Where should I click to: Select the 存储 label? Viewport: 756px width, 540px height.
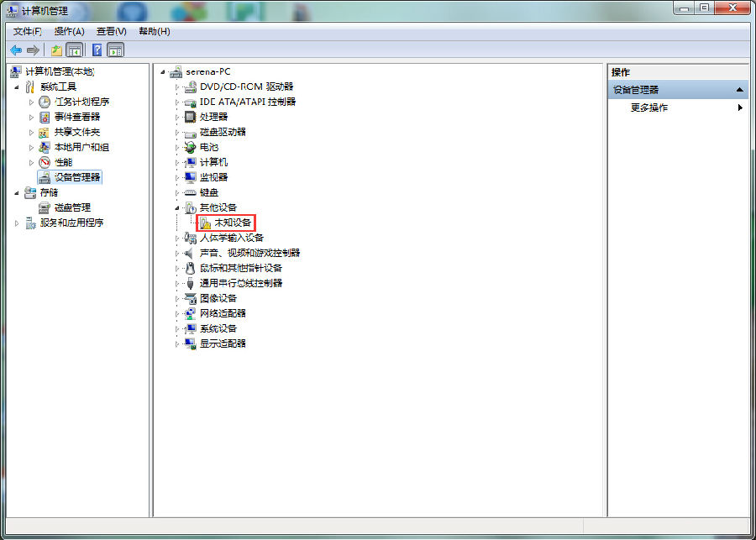pos(50,192)
